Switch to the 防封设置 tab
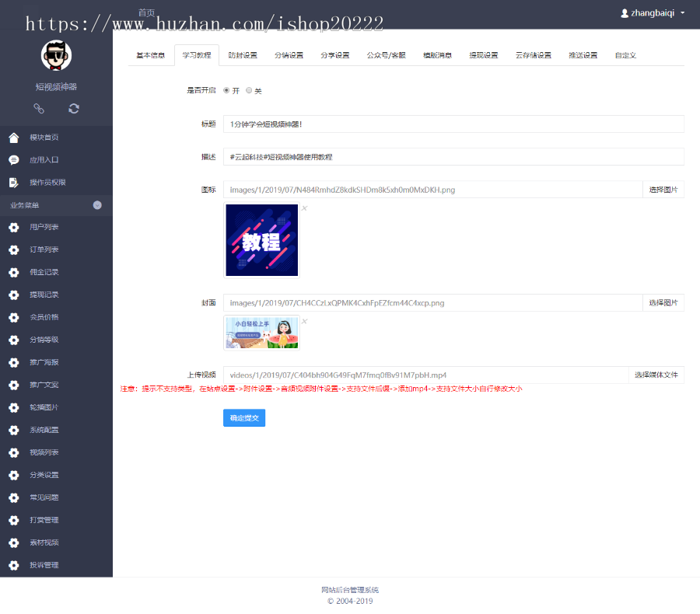 click(x=243, y=55)
